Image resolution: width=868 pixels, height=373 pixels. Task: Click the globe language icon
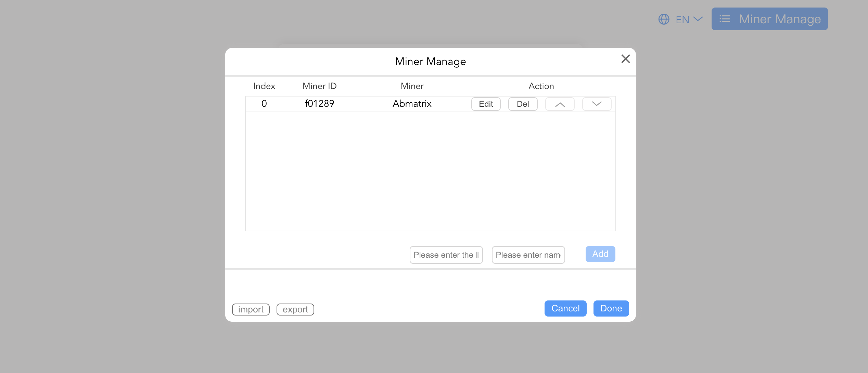(x=664, y=19)
